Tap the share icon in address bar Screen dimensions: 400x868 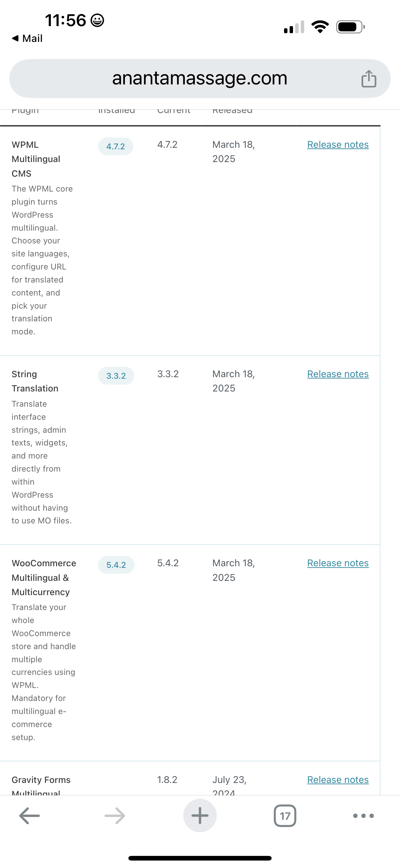click(368, 79)
